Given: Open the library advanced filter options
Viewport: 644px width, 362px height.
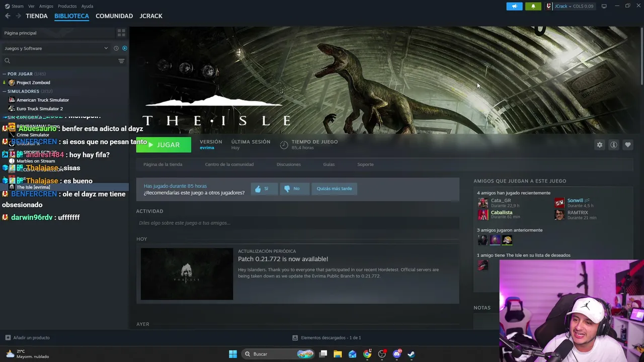Looking at the screenshot, I should pyautogui.click(x=121, y=61).
